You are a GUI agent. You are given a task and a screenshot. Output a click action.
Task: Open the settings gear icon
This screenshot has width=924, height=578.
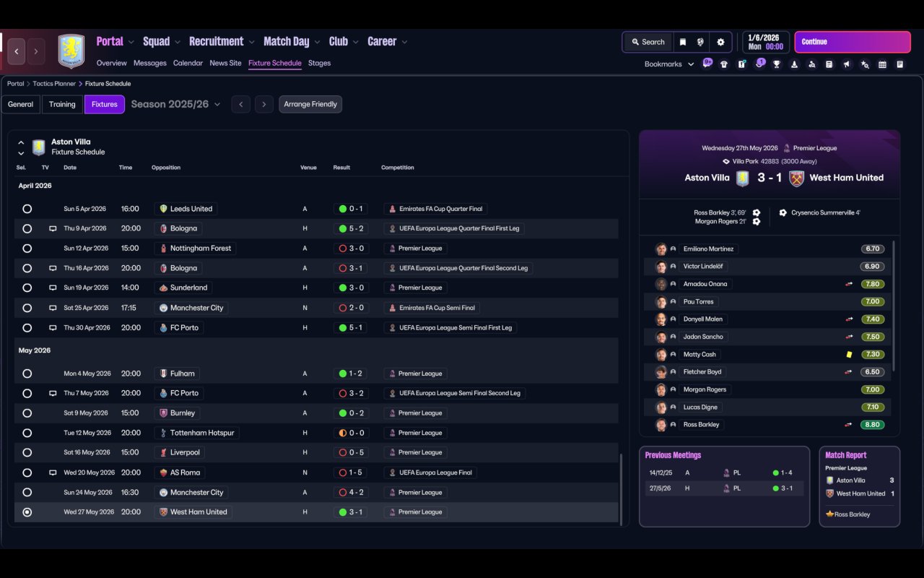(x=720, y=42)
